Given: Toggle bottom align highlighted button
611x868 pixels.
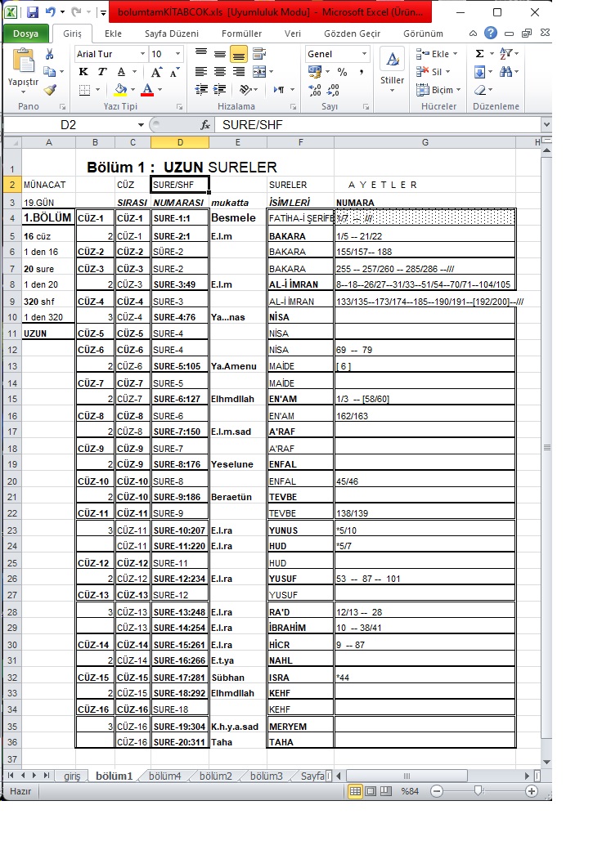Looking at the screenshot, I should coord(239,54).
